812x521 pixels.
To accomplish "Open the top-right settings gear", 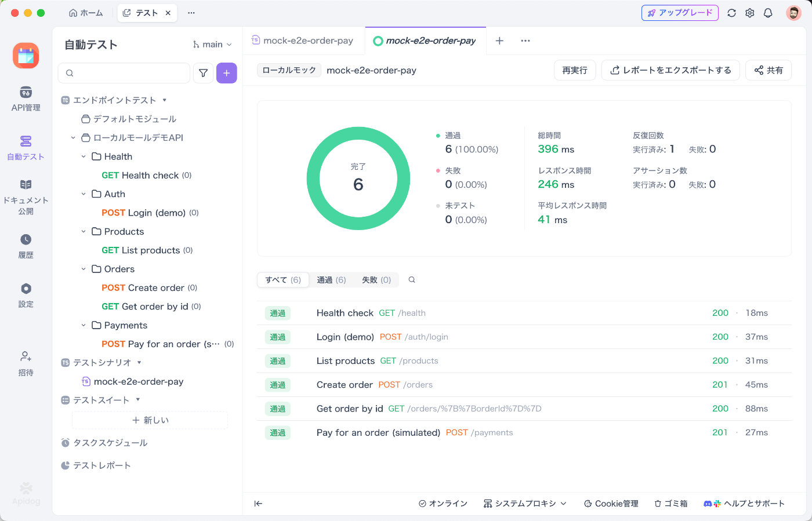I will (x=750, y=13).
